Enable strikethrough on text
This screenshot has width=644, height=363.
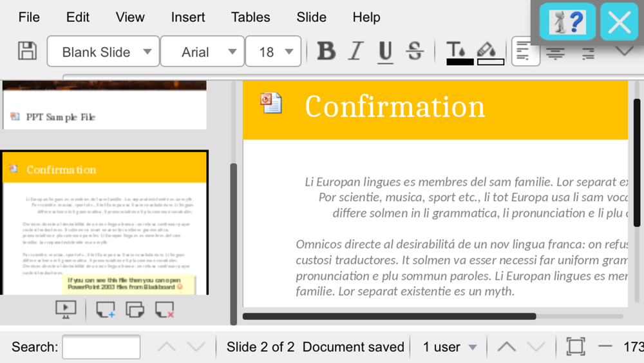point(415,51)
